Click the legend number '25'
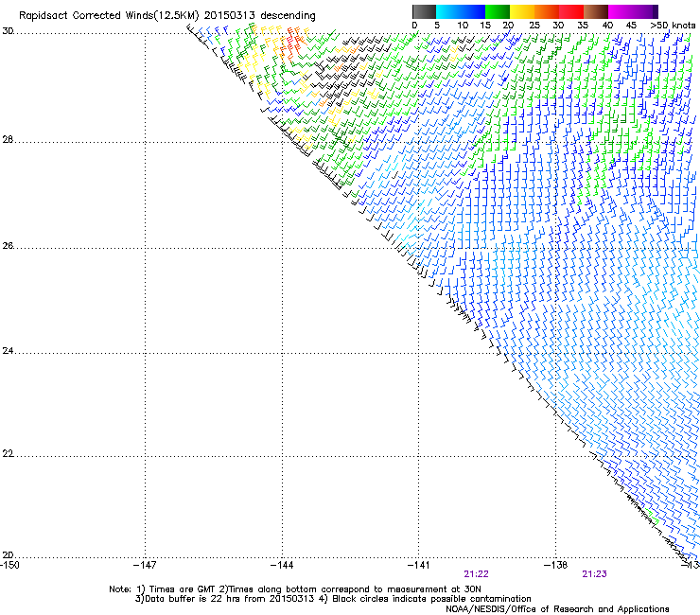Image resolution: width=700 pixels, height=615 pixels. (x=534, y=26)
